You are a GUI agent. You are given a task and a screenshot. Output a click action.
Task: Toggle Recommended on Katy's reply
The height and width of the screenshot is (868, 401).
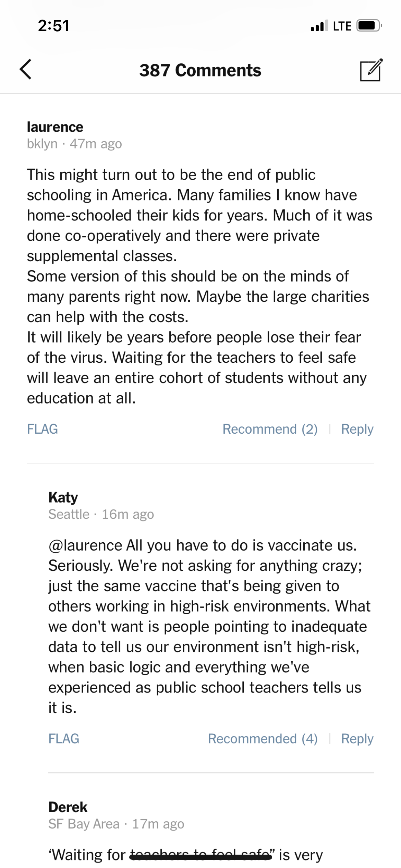[x=263, y=738]
